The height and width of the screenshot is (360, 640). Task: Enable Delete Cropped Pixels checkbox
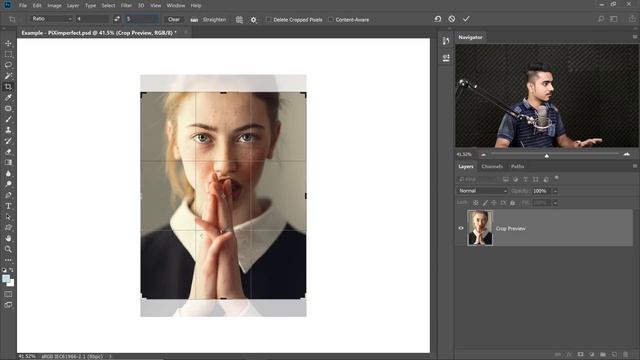tap(268, 20)
